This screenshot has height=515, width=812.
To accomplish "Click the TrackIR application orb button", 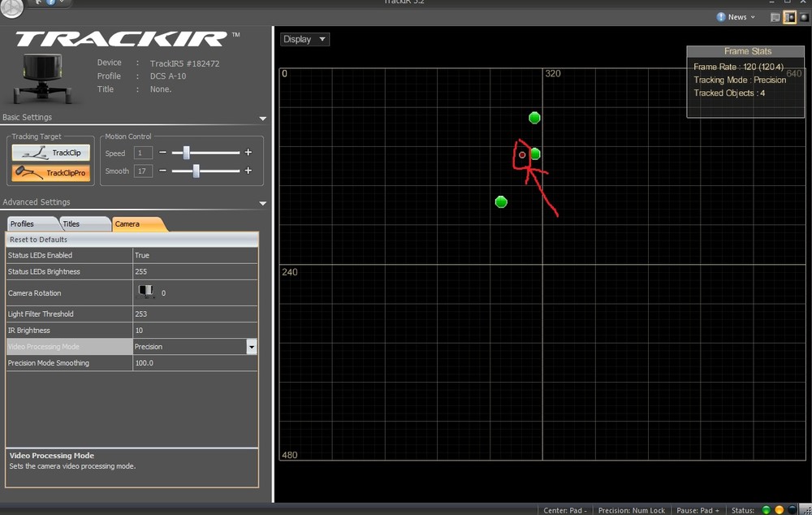I will pyautogui.click(x=11, y=7).
